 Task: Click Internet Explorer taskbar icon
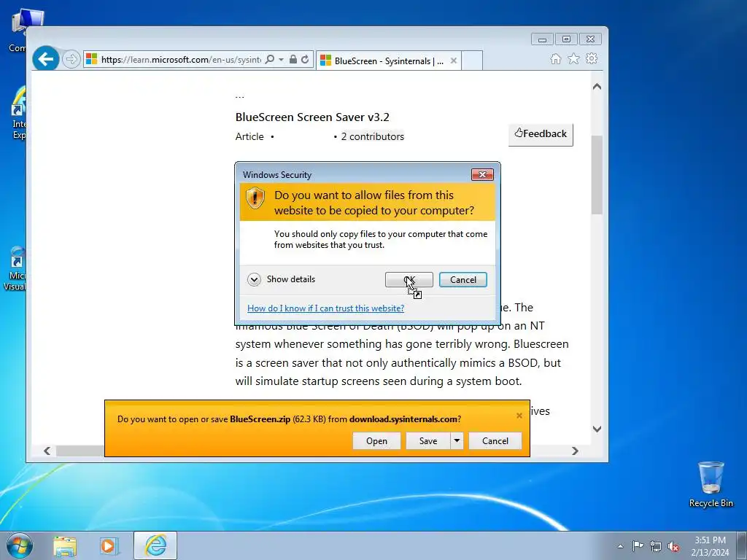coord(155,545)
